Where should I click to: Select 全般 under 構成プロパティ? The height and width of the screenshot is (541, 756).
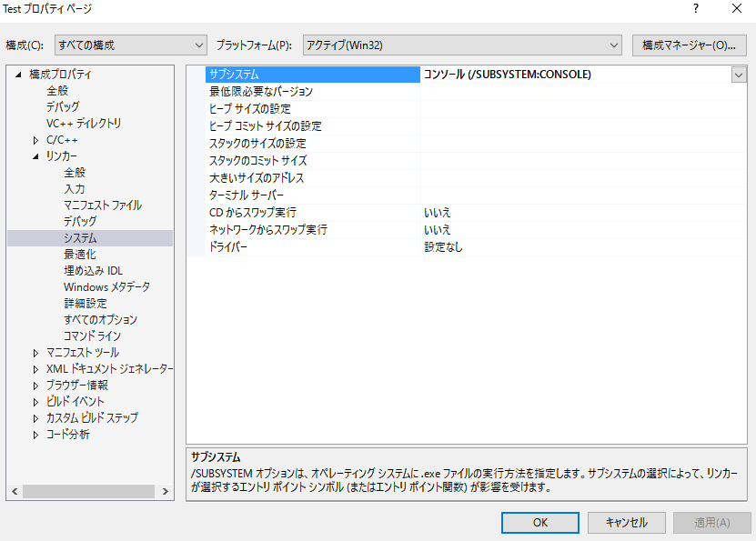click(x=57, y=91)
